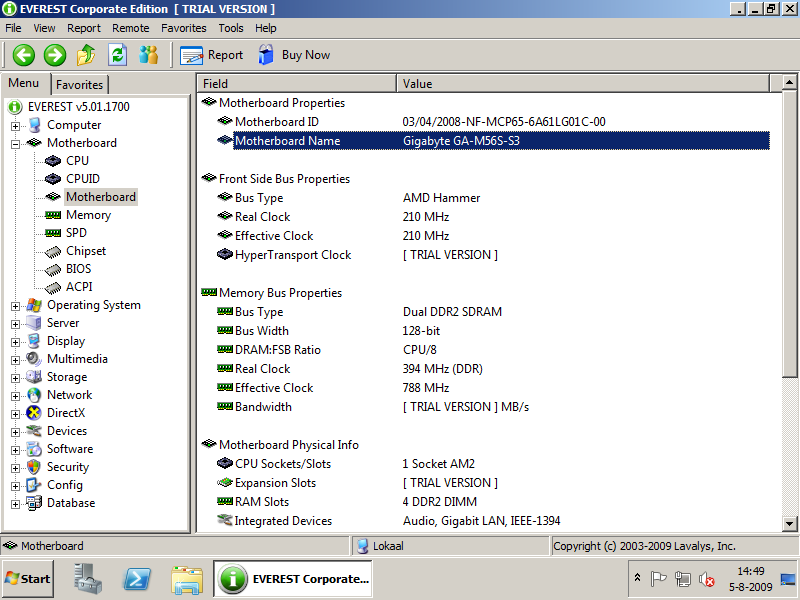Expand the Operating System node
Viewport: 800px width, 600px height.
15,306
